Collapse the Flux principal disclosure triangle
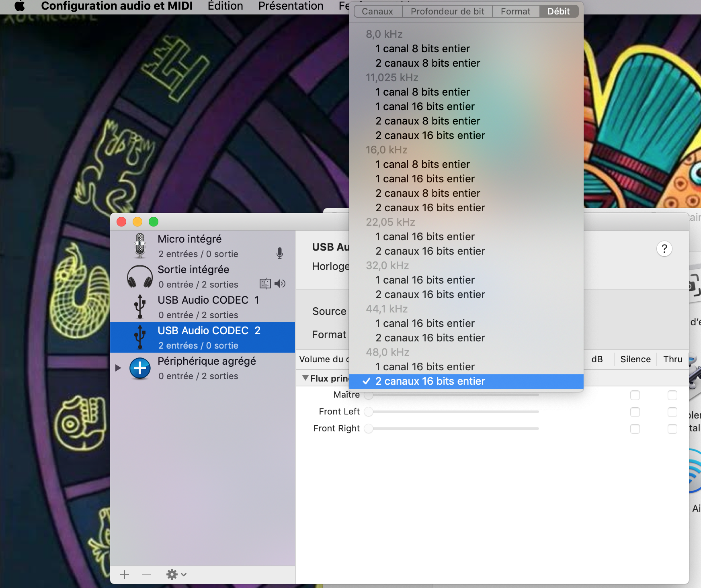The image size is (701, 588). coord(305,378)
